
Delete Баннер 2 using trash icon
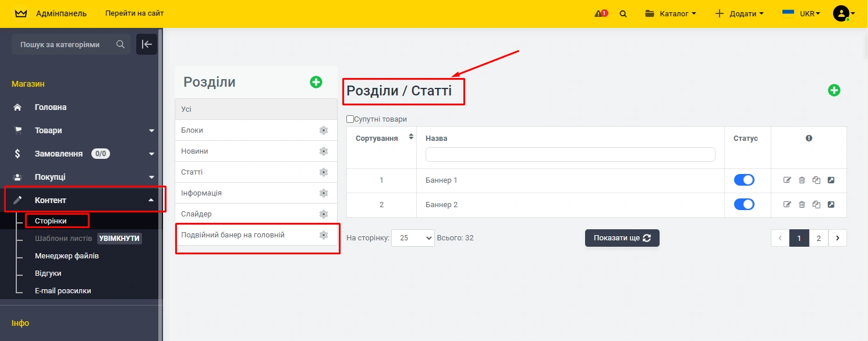click(x=802, y=205)
